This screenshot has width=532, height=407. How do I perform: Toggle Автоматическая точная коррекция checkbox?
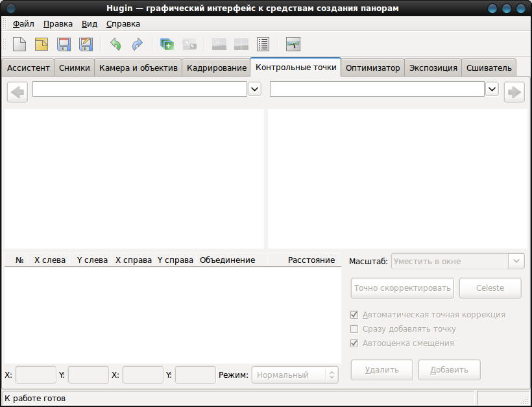coord(354,315)
